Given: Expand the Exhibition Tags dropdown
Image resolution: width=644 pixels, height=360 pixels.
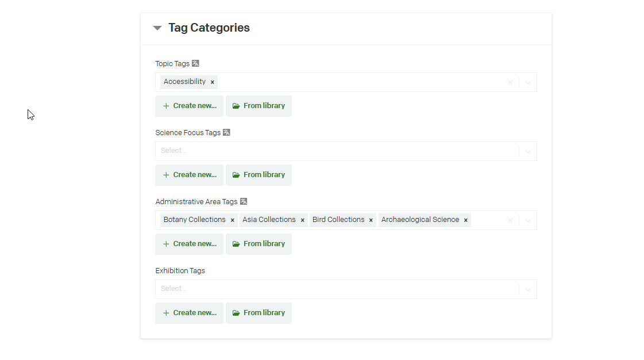Looking at the screenshot, I should point(528,289).
